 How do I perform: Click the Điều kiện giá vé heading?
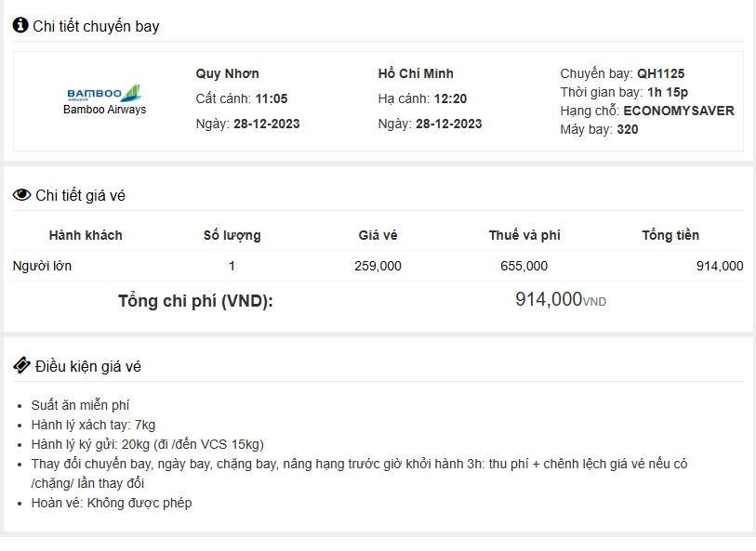(x=87, y=366)
